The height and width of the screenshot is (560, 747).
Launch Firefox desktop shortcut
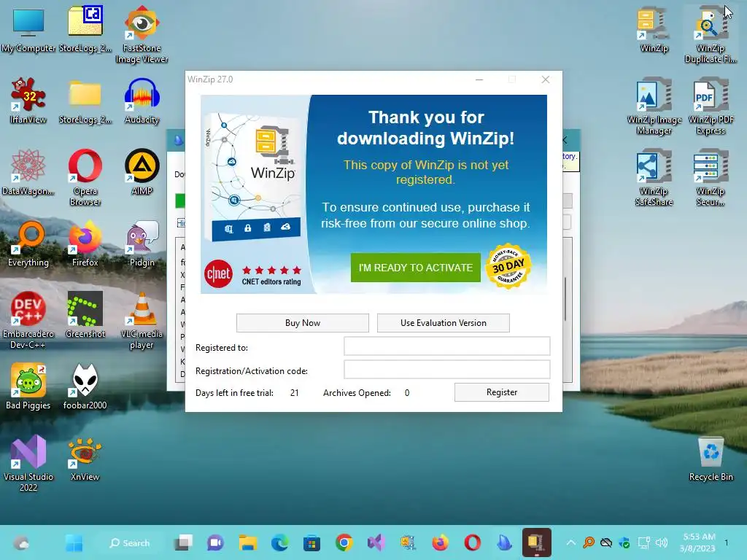pos(85,244)
